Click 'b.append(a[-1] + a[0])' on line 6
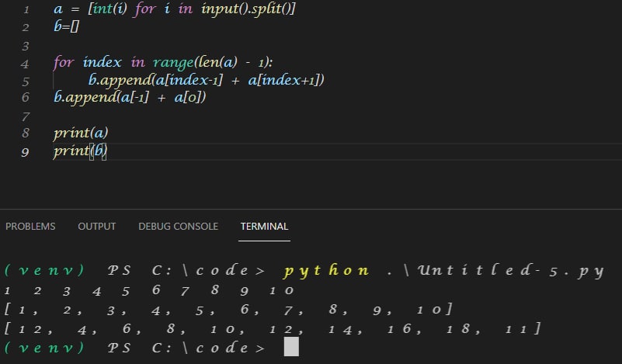Image resolution: width=622 pixels, height=364 pixels. (x=130, y=97)
